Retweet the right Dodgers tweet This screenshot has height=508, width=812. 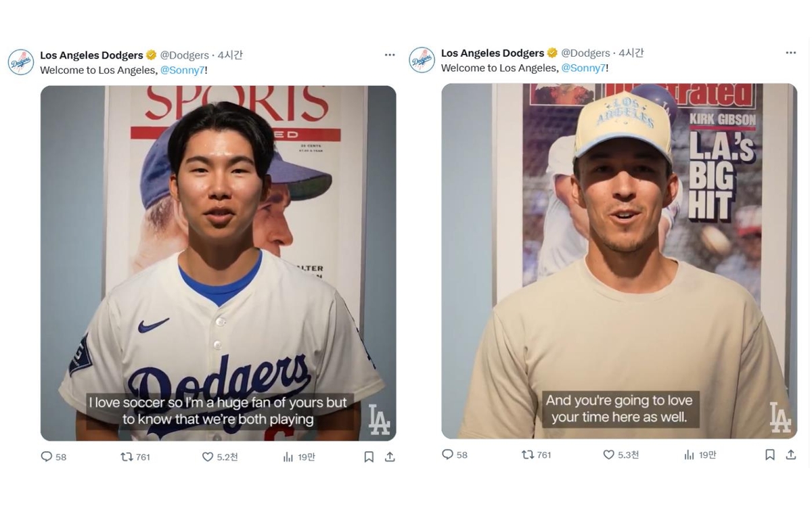coord(528,455)
